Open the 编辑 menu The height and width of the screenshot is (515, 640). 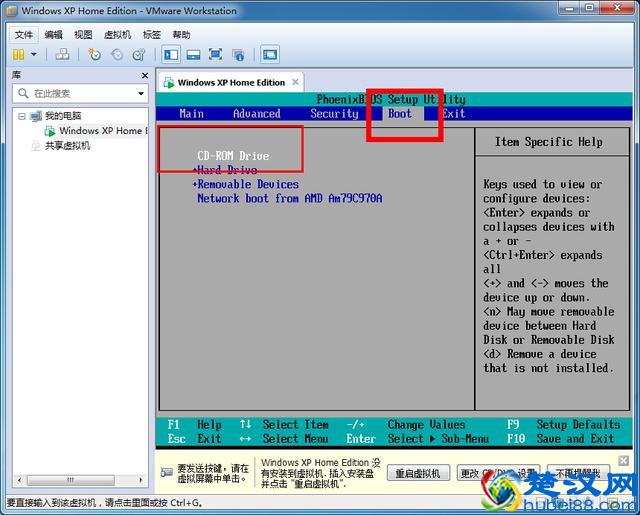point(53,35)
